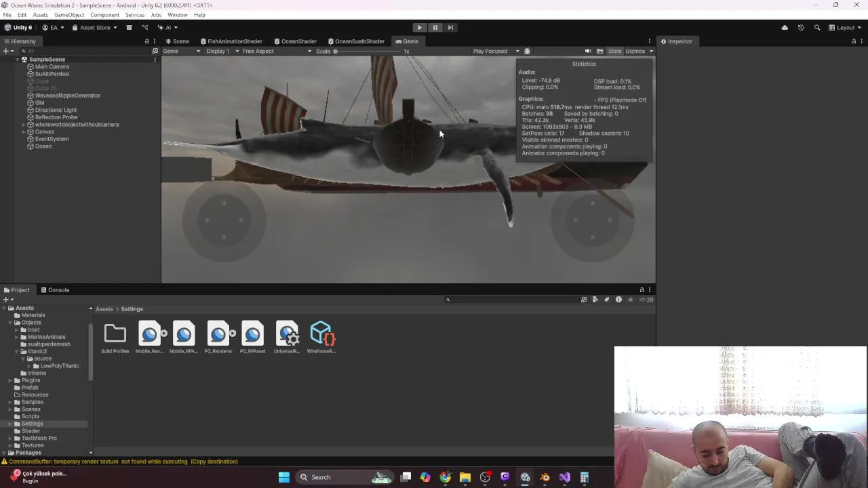868x488 pixels.
Task: Toggle hidden packages eye count
Action: (646, 300)
